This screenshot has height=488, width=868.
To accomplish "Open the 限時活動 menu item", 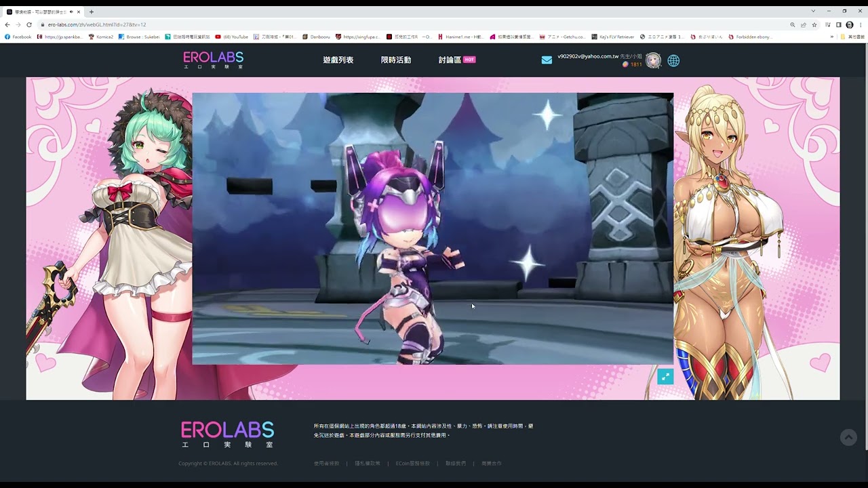I will point(396,60).
